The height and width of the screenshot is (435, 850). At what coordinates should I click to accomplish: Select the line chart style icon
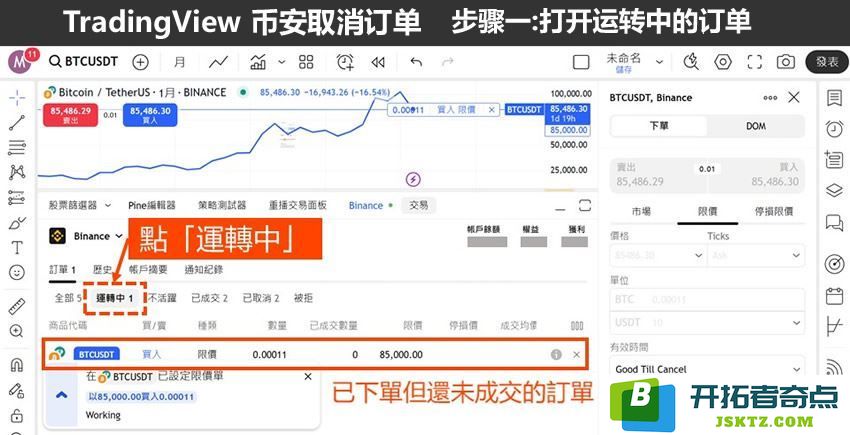click(218, 62)
